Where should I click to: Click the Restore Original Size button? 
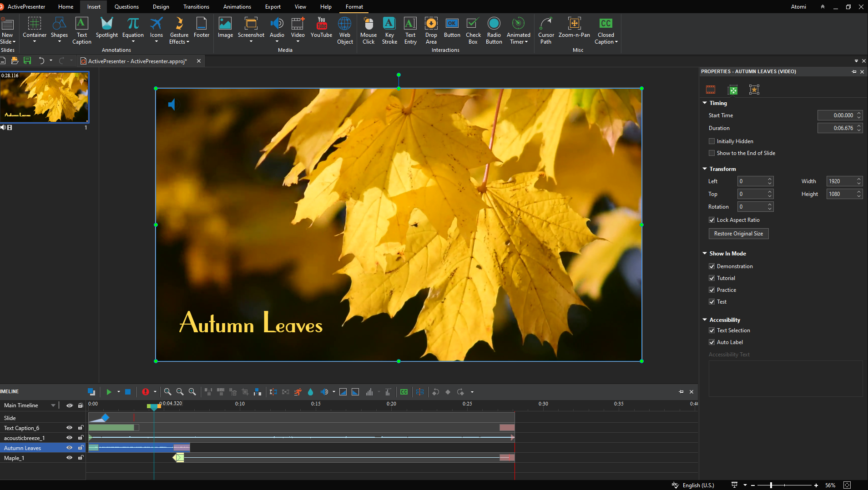(738, 233)
